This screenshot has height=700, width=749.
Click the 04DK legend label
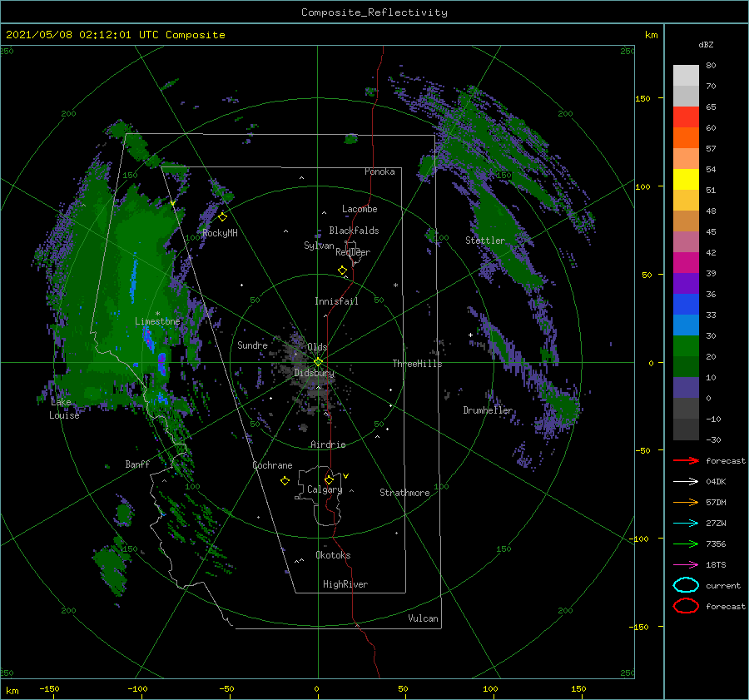point(716,481)
